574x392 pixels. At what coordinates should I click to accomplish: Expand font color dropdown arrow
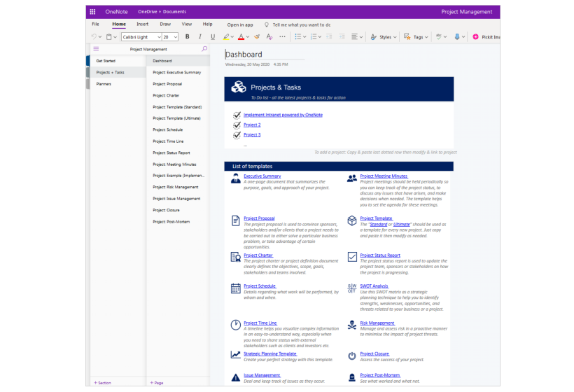click(248, 37)
